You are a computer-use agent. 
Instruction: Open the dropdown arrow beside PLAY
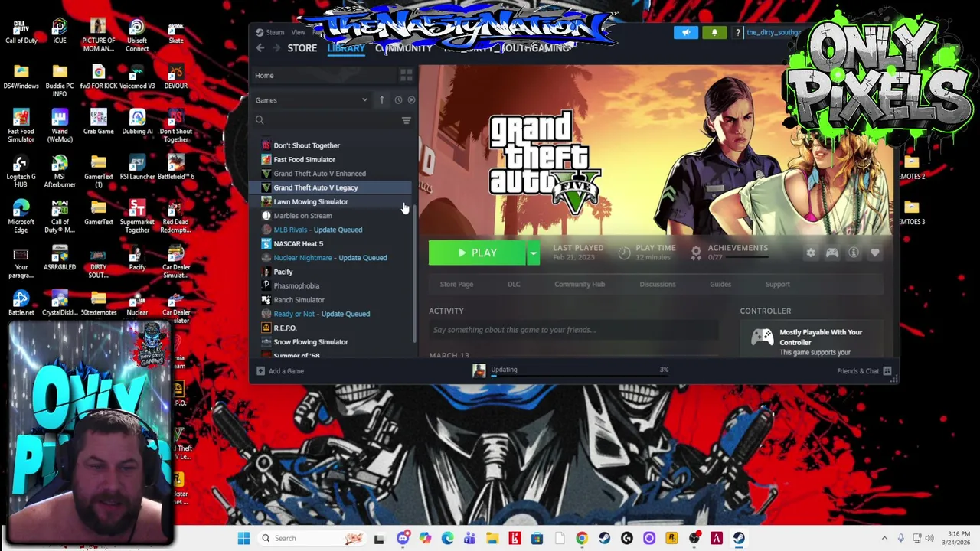click(x=533, y=253)
